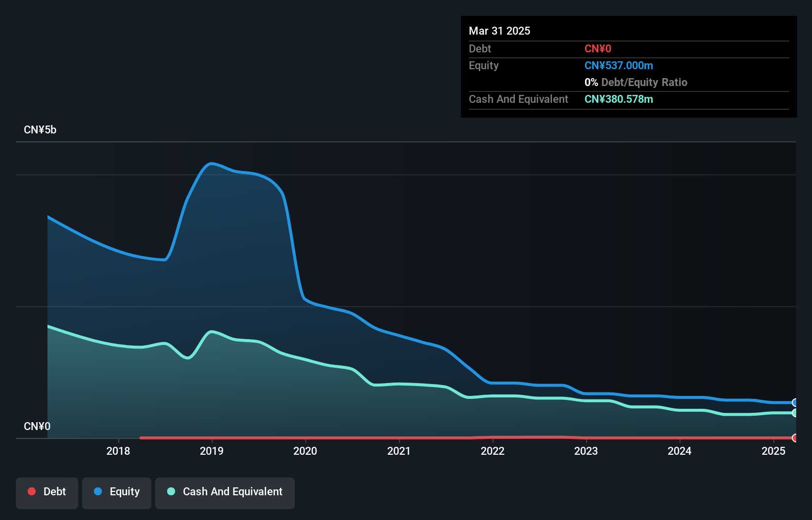Screen dimensions: 812x520
Task: Click the blue Equity legend dot
Action: click(99, 491)
